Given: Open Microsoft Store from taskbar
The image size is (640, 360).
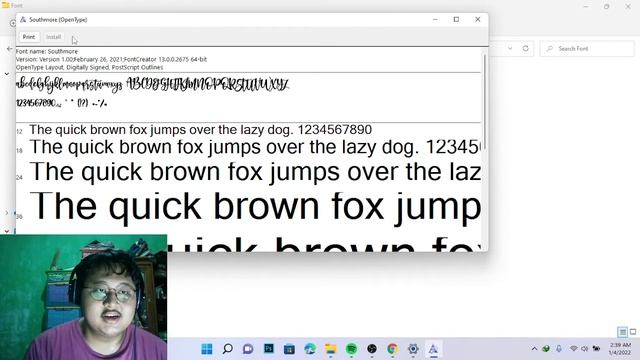Looking at the screenshot, I should point(289,349).
